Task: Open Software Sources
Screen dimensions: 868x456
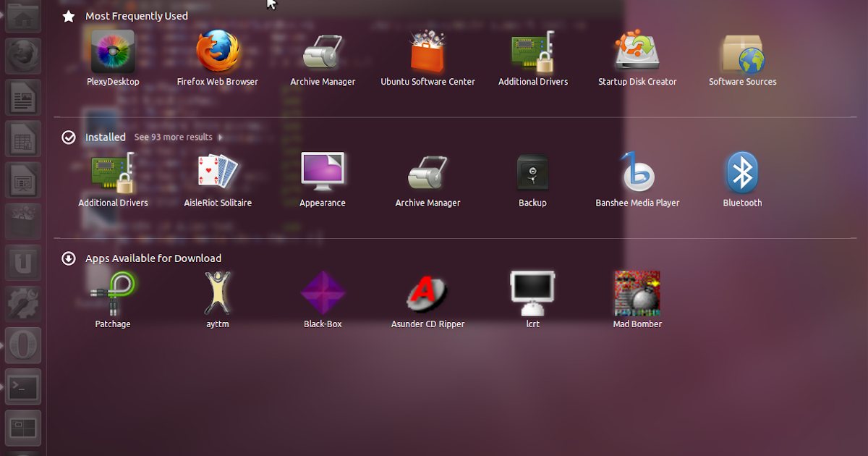Action: coord(743,59)
